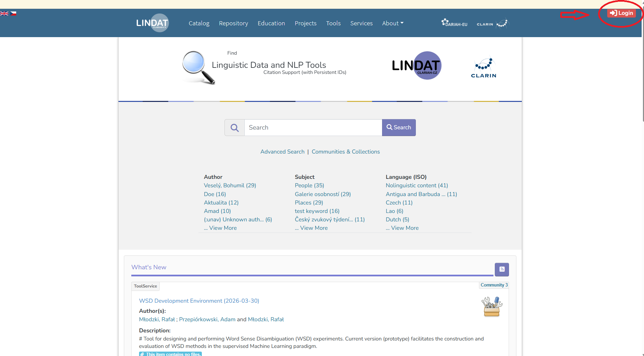
Task: Open the Services menu item
Action: pos(361,23)
